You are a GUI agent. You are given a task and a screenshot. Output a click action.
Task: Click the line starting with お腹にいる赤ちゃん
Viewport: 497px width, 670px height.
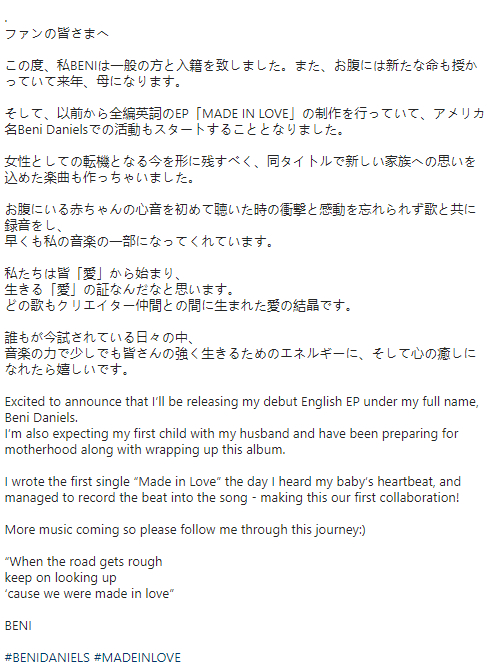pos(240,209)
